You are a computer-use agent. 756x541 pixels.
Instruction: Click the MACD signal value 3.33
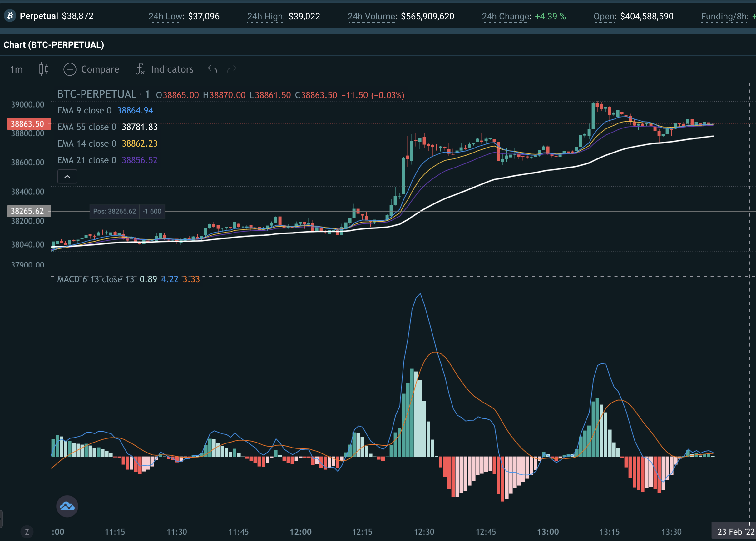tap(191, 279)
